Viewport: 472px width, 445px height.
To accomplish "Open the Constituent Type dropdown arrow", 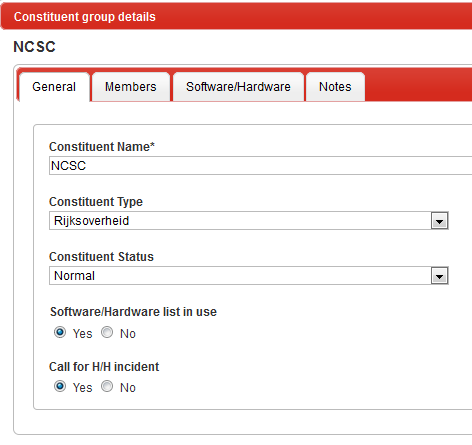I will [x=439, y=221].
